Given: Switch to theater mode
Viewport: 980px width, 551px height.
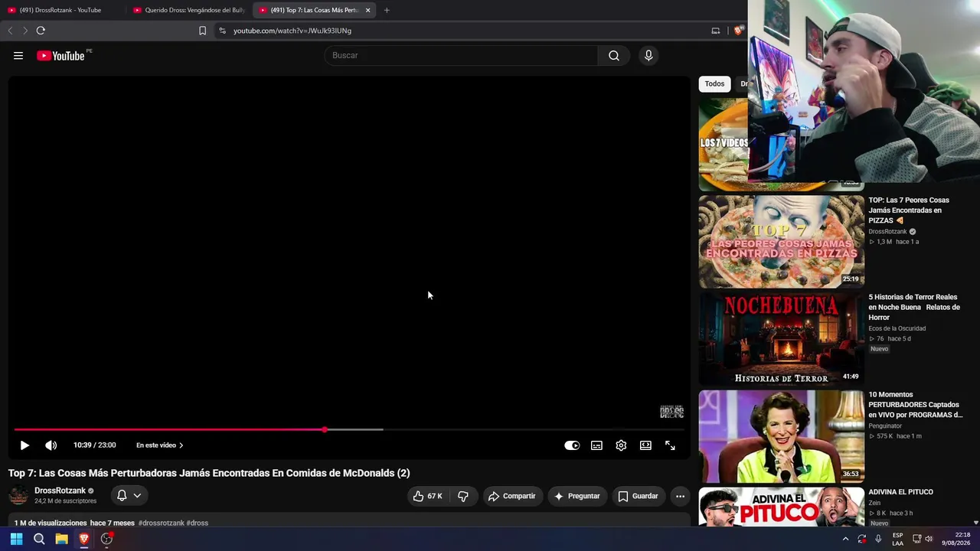Looking at the screenshot, I should (x=645, y=445).
